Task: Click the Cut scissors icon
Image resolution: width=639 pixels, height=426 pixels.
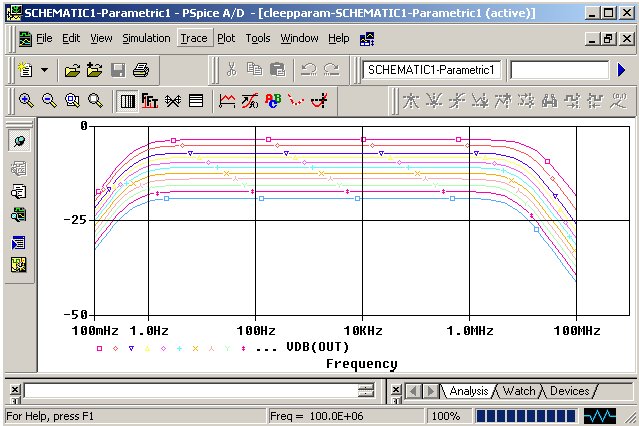Action: coord(231,69)
